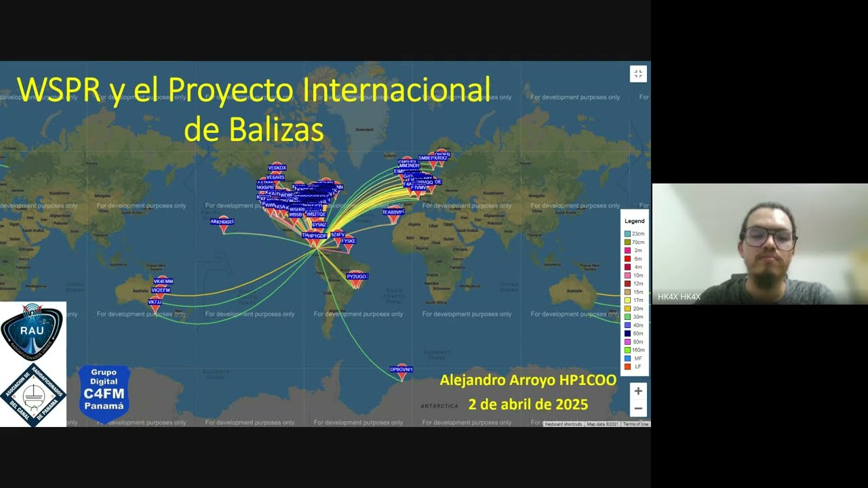Open the Terms of Use link
This screenshot has height=488, width=868.
tap(636, 424)
